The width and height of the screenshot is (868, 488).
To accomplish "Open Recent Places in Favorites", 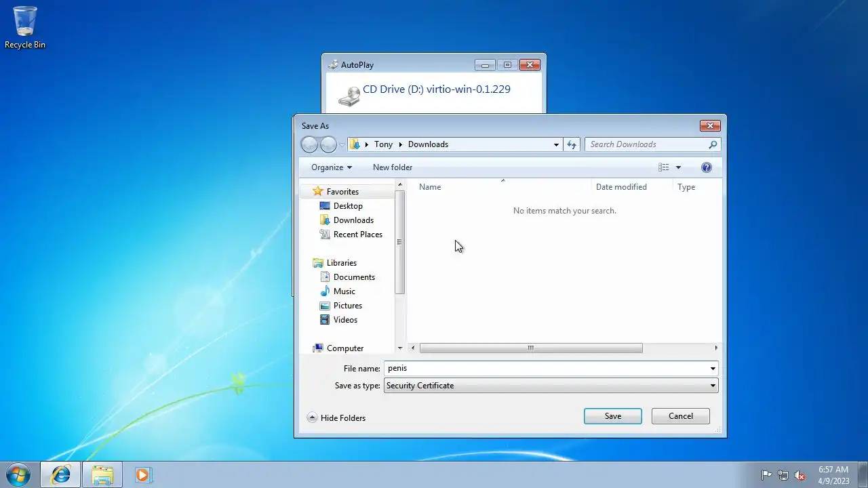I will tap(358, 235).
